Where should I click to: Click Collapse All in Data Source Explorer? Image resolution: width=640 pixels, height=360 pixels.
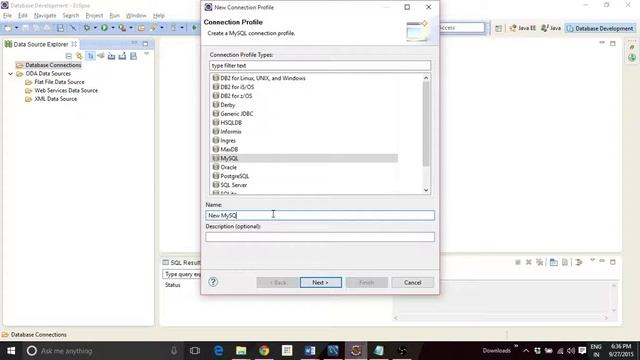[69, 56]
